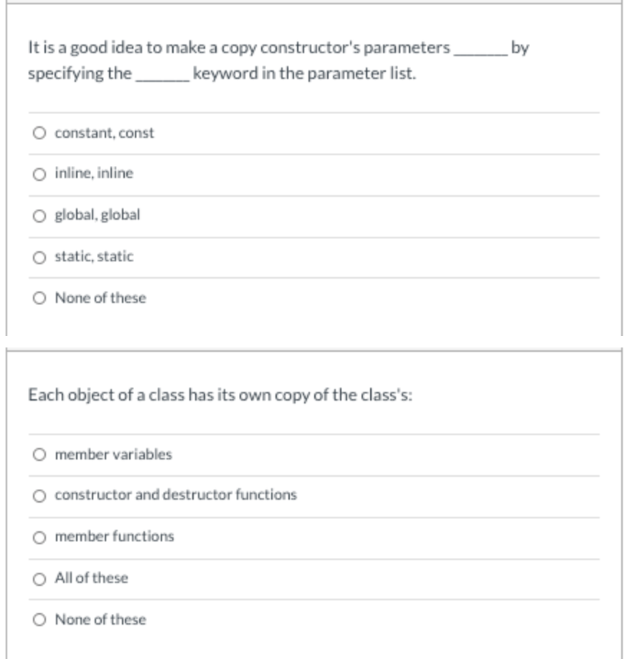
Task: Click the "inline, inline" answer text label
Action: (x=93, y=173)
